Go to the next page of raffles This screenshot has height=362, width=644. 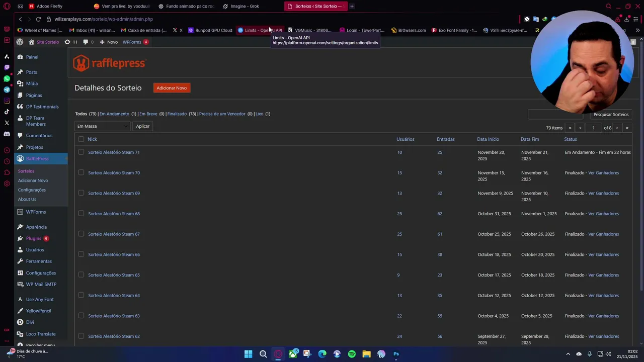pyautogui.click(x=617, y=128)
